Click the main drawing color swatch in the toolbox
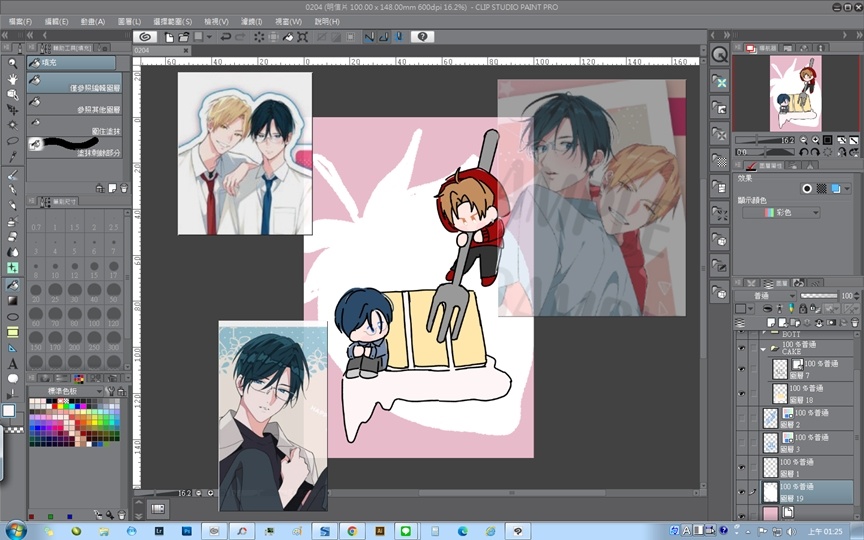This screenshot has width=864, height=540. 8,411
